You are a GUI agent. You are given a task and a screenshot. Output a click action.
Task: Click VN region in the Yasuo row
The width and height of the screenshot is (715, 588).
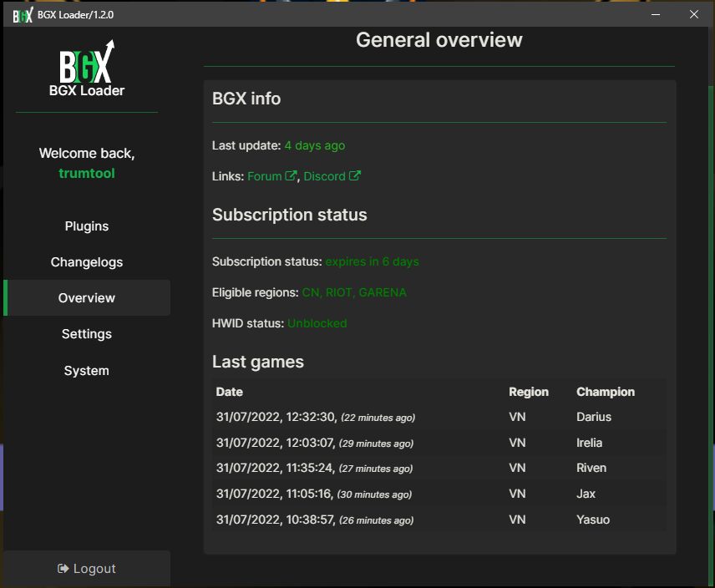click(x=517, y=520)
